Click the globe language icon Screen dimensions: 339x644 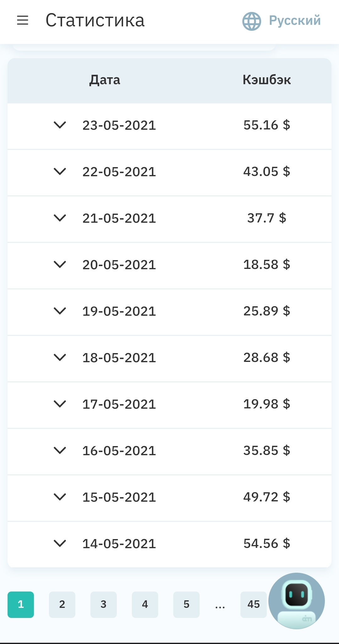click(251, 21)
